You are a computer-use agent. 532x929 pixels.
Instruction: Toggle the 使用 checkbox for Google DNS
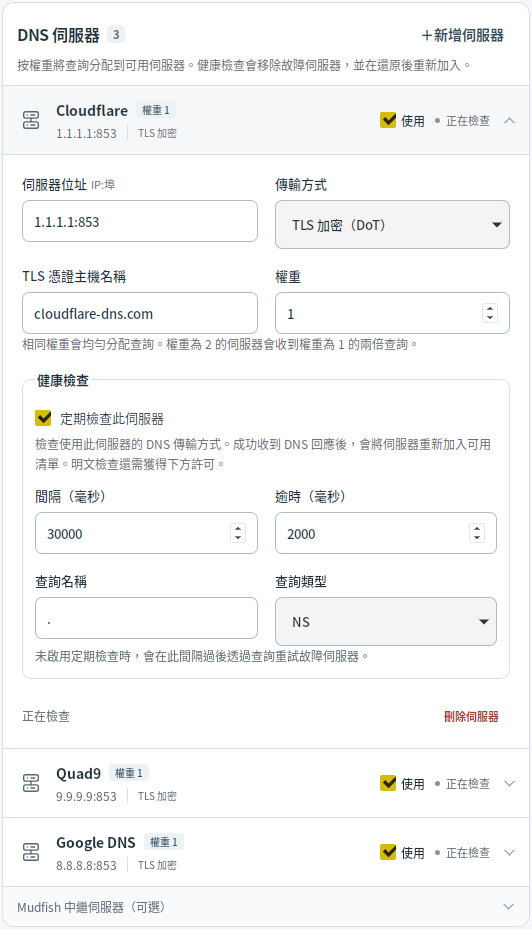pos(388,852)
